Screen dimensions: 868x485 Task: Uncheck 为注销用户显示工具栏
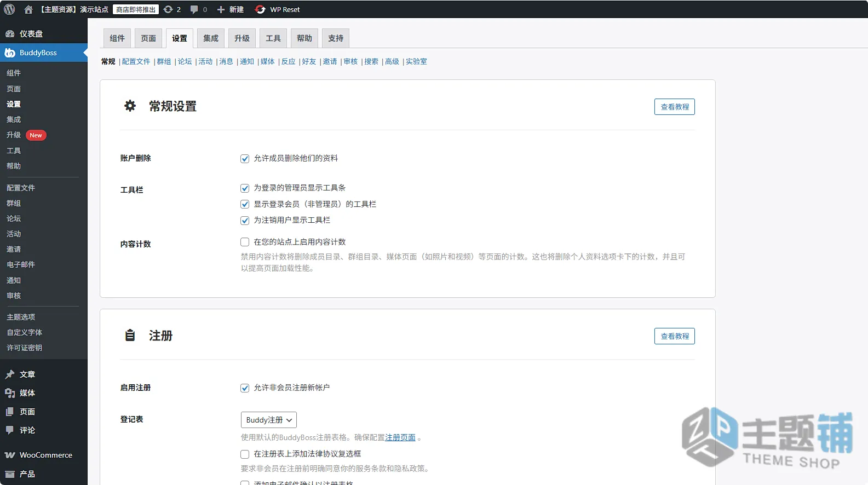pyautogui.click(x=245, y=221)
